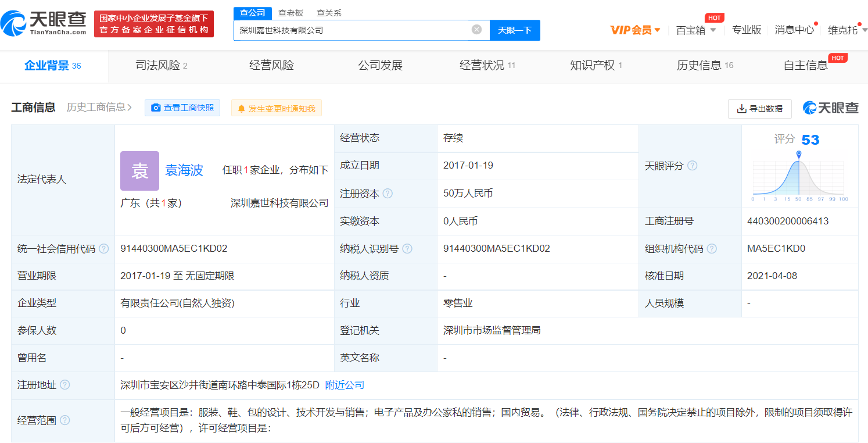Image resolution: width=868 pixels, height=443 pixels.
Task: Open the 司法风险 tab
Action: pyautogui.click(x=162, y=66)
